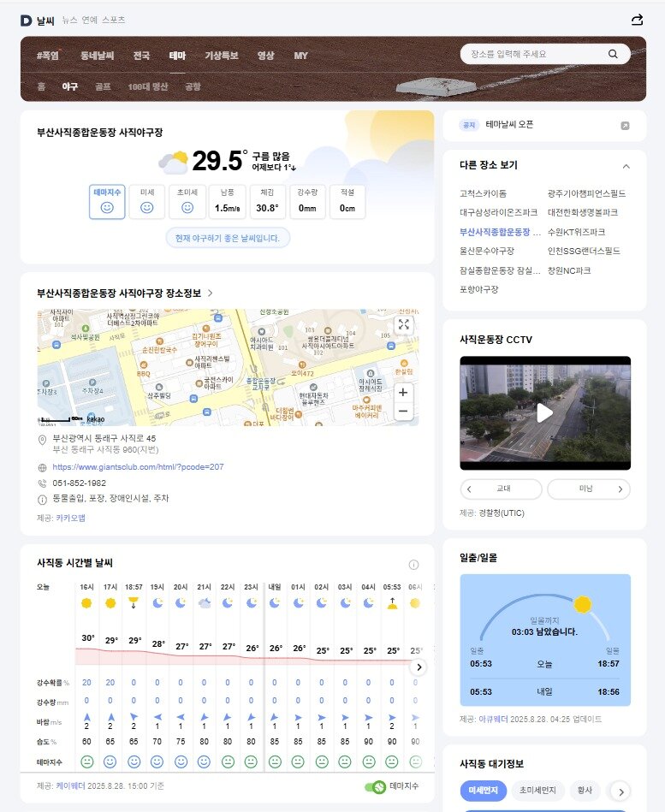Zoom out on the map

(x=403, y=412)
